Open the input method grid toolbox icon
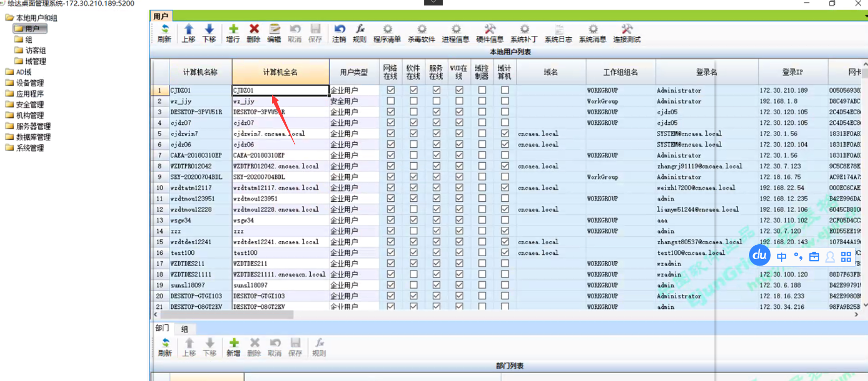The height and width of the screenshot is (381, 868). (x=846, y=257)
